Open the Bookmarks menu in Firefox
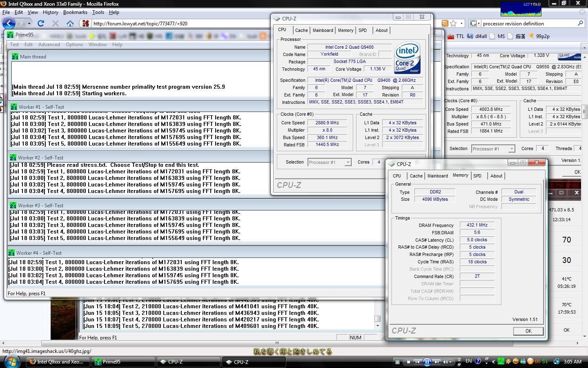 coord(75,12)
